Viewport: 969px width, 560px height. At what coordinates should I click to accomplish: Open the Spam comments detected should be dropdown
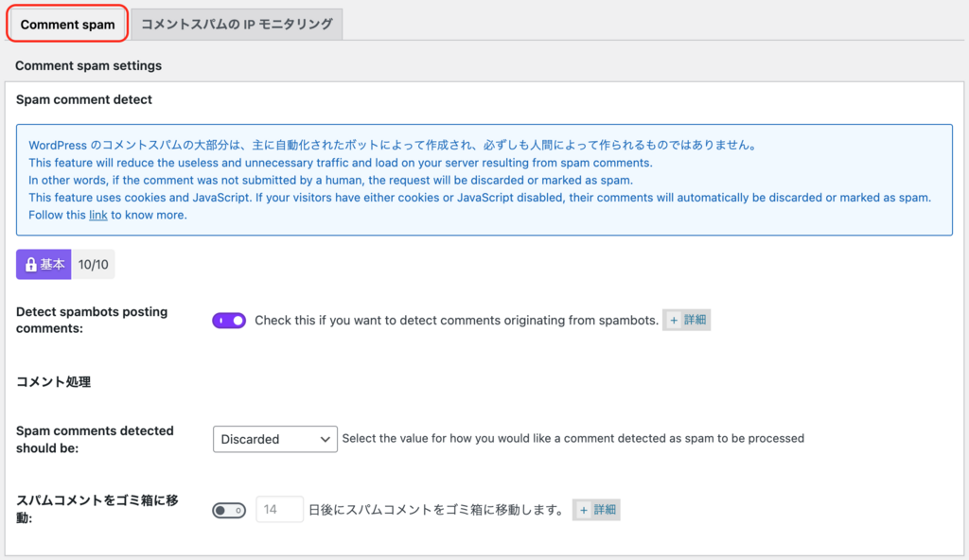click(x=275, y=439)
